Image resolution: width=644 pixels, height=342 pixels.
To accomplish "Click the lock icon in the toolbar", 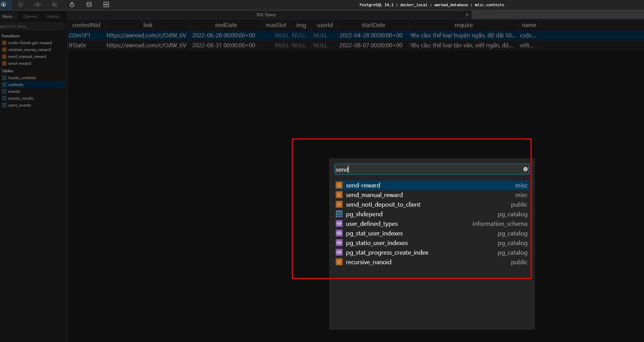I will [72, 4].
